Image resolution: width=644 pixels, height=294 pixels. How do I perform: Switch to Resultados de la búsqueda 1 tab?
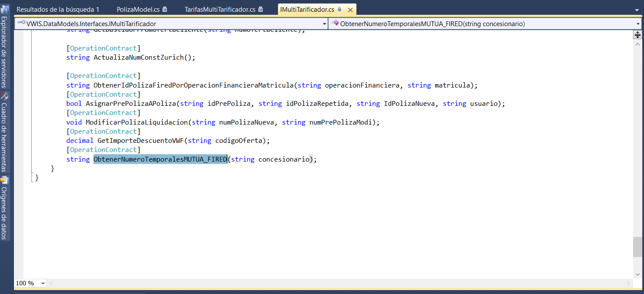tap(58, 9)
